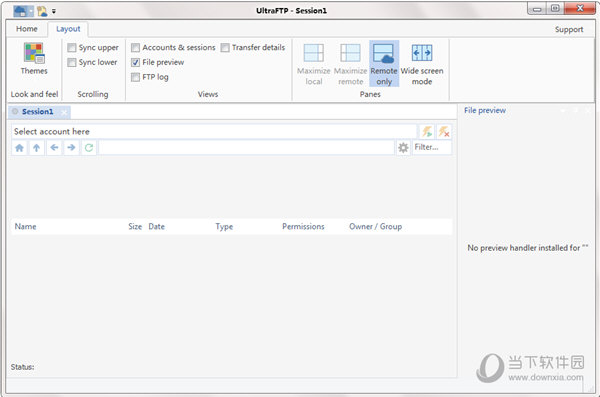Open the Support link

pos(569,29)
